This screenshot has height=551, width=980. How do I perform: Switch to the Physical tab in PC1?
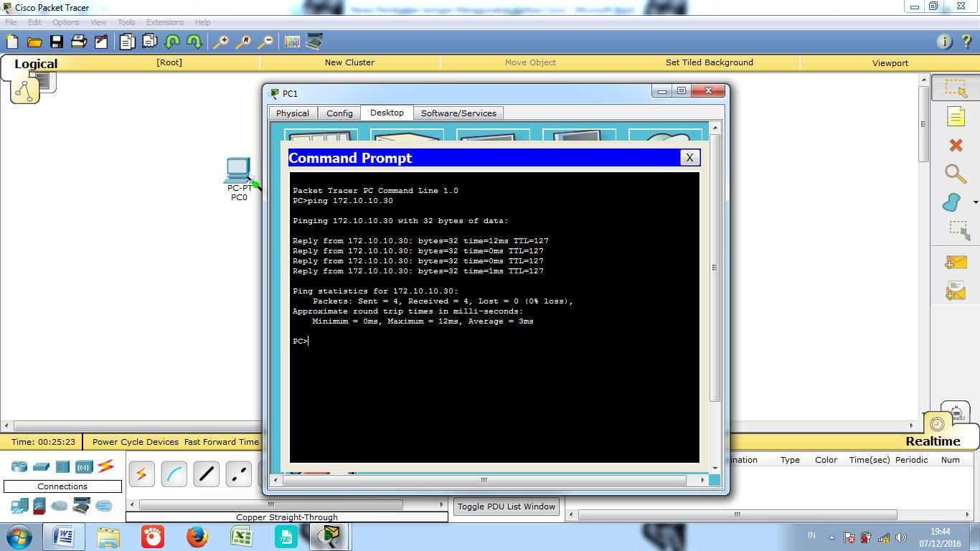(x=293, y=113)
